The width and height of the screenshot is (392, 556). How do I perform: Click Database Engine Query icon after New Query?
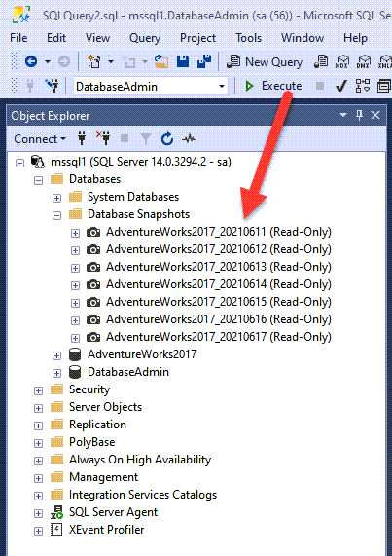point(321,62)
